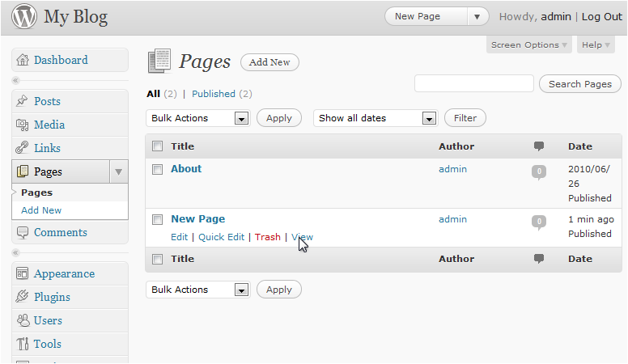Expand the New Page favorites dropdown arrow
The image size is (628, 364).
coord(477,17)
